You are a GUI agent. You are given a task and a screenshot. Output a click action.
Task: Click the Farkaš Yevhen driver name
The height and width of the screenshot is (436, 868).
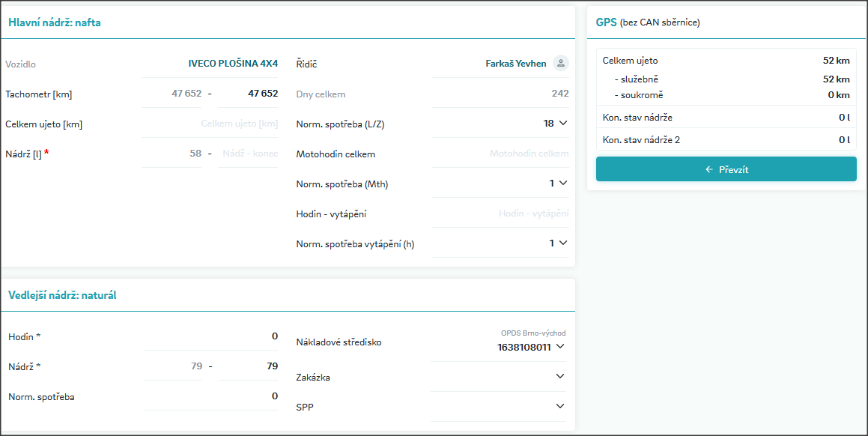point(515,64)
